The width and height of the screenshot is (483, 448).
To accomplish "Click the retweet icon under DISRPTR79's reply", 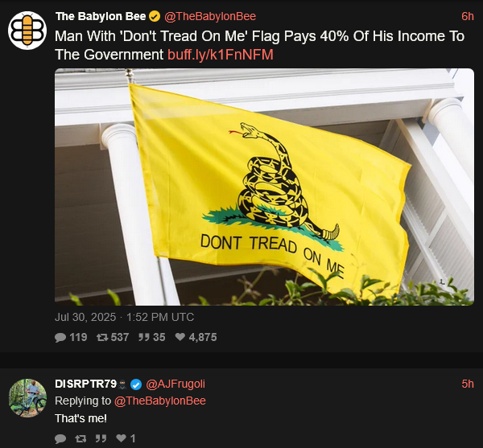I will [x=80, y=438].
